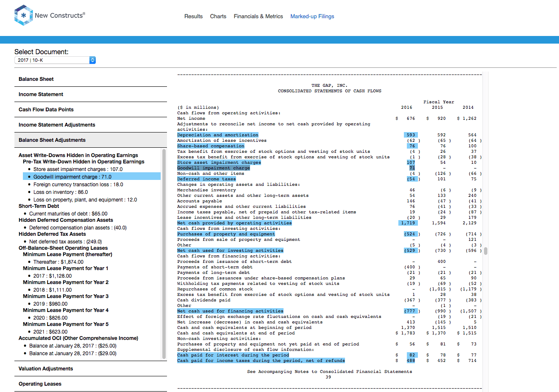
Task: Click highlighted Store asset impairment charges line
Action: pyautogui.click(x=219, y=163)
